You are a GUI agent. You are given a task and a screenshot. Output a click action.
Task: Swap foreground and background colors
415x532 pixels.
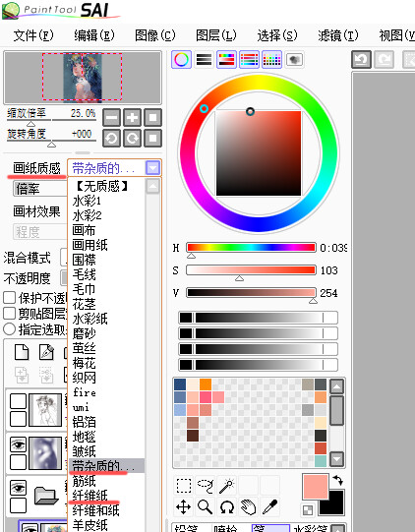(338, 481)
